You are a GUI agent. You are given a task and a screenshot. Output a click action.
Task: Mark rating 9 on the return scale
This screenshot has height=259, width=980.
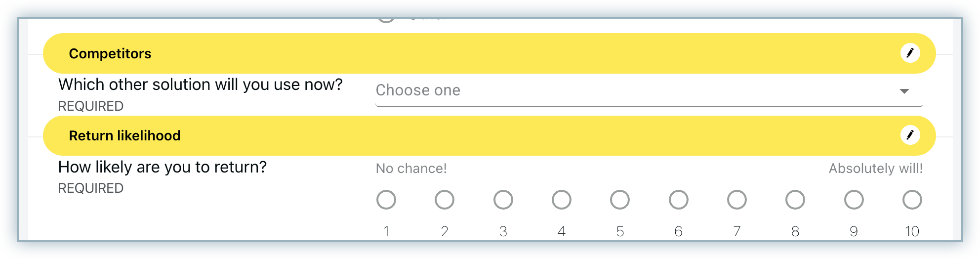click(x=854, y=200)
